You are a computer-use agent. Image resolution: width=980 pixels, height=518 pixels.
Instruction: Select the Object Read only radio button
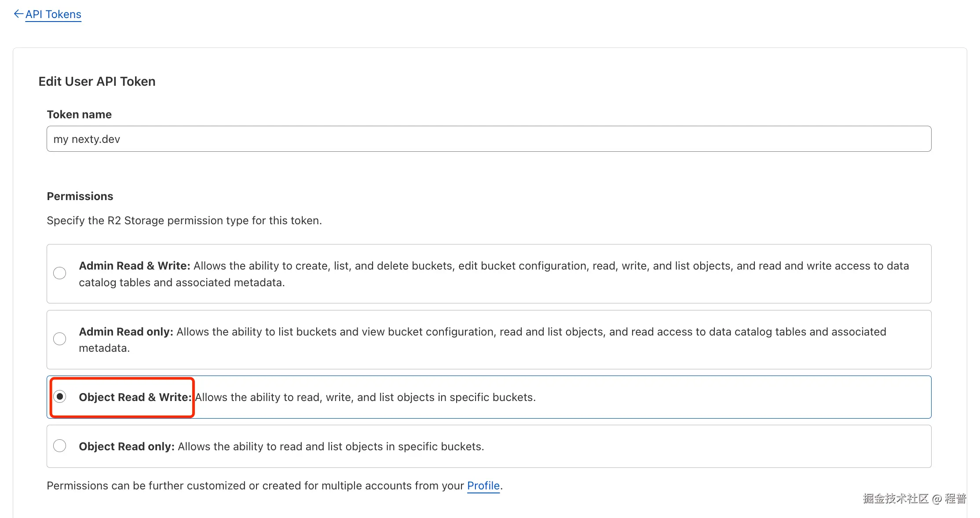(x=60, y=445)
